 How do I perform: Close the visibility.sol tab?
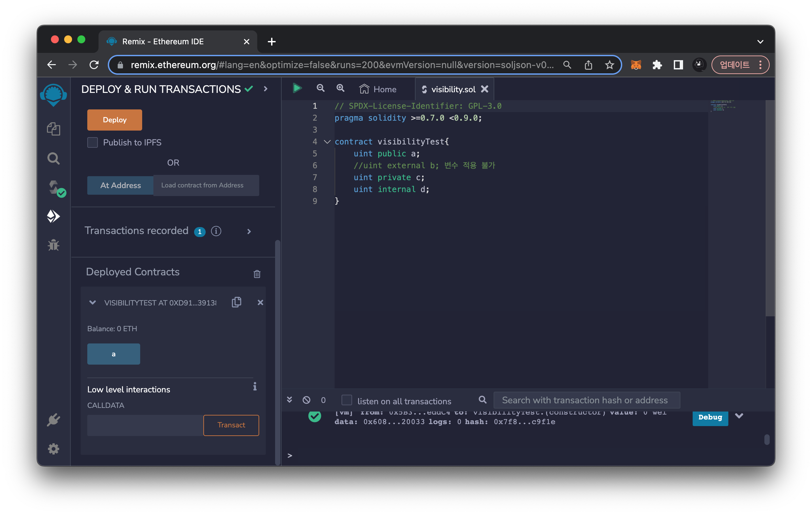(x=485, y=89)
